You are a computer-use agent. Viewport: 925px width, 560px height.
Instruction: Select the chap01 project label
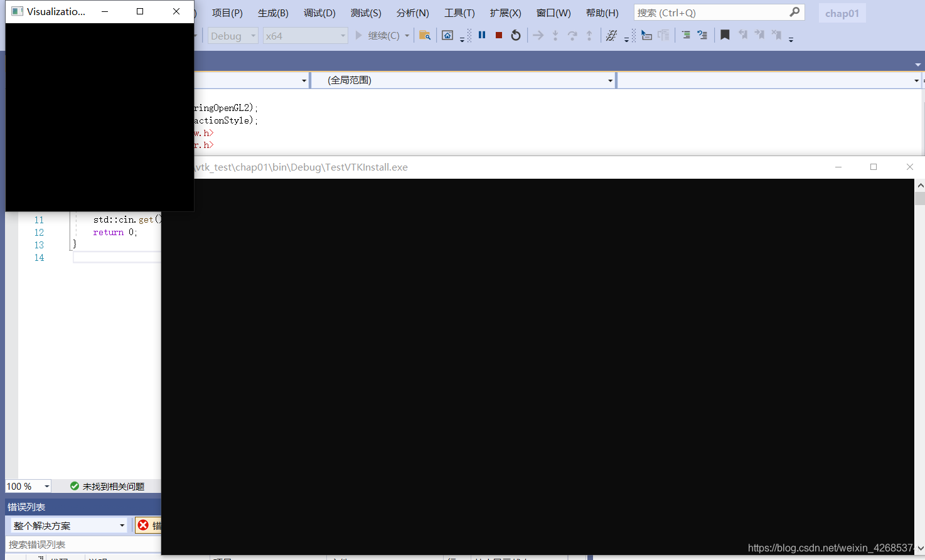point(842,12)
